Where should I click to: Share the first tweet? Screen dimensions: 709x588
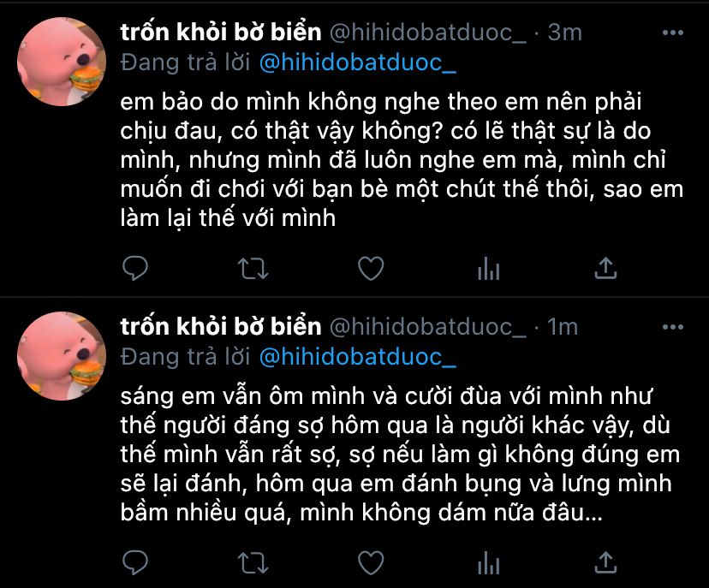click(x=605, y=268)
